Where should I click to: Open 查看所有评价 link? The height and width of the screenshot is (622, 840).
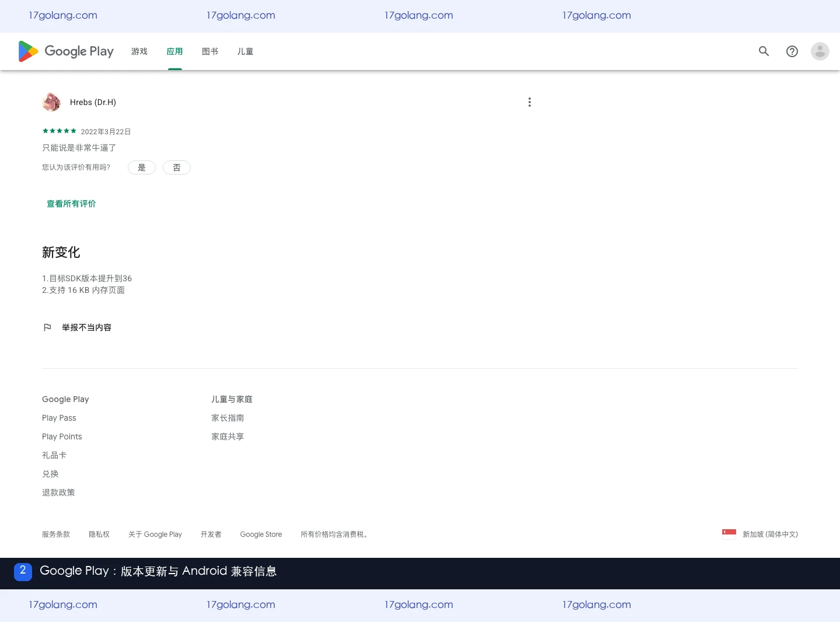click(71, 204)
